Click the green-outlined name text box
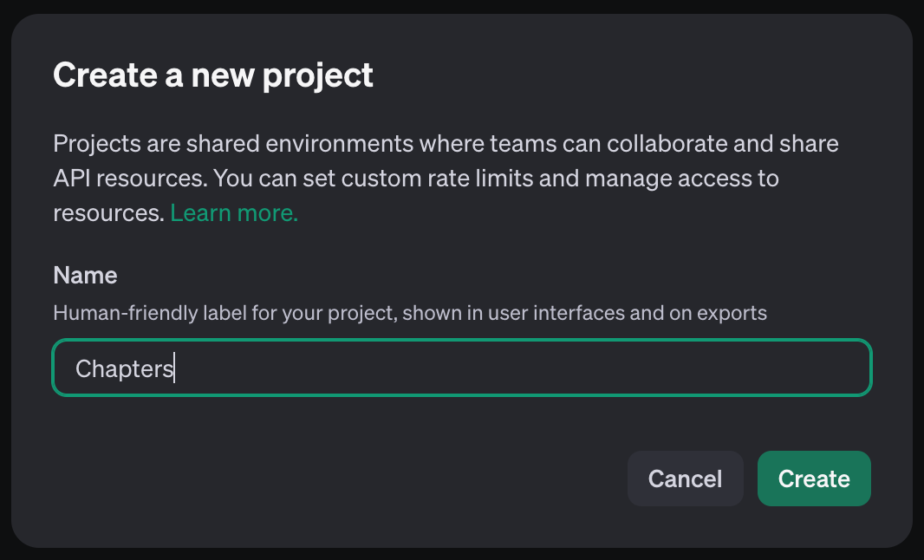 click(x=462, y=368)
